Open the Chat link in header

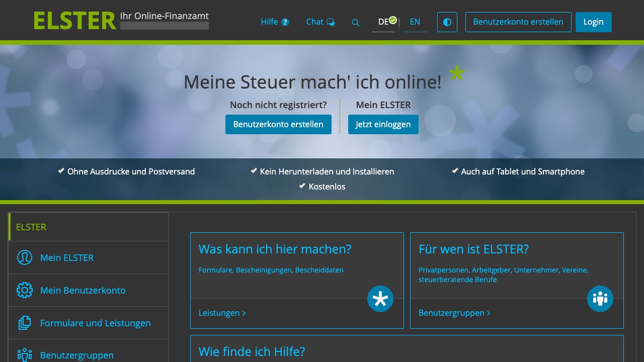(320, 22)
